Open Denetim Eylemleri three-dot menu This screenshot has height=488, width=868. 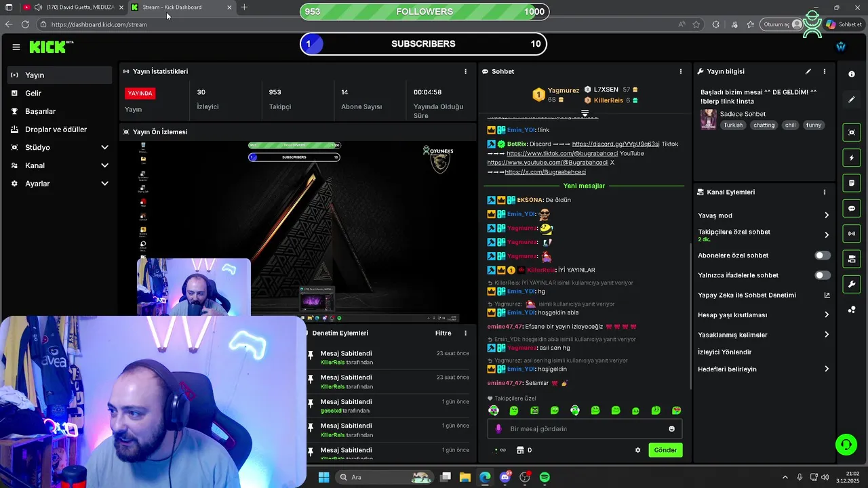[x=465, y=333]
